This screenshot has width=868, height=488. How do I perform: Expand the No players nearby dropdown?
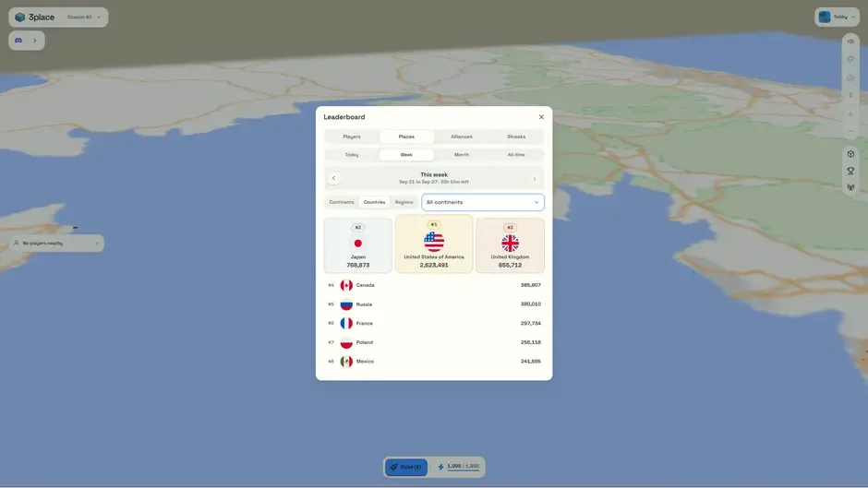point(56,243)
